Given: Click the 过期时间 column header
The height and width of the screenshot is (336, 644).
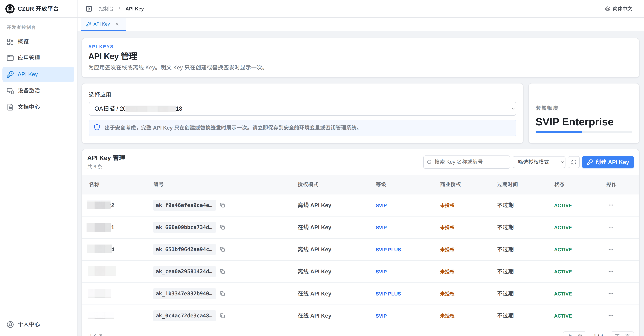Looking at the screenshot, I should coord(507,184).
